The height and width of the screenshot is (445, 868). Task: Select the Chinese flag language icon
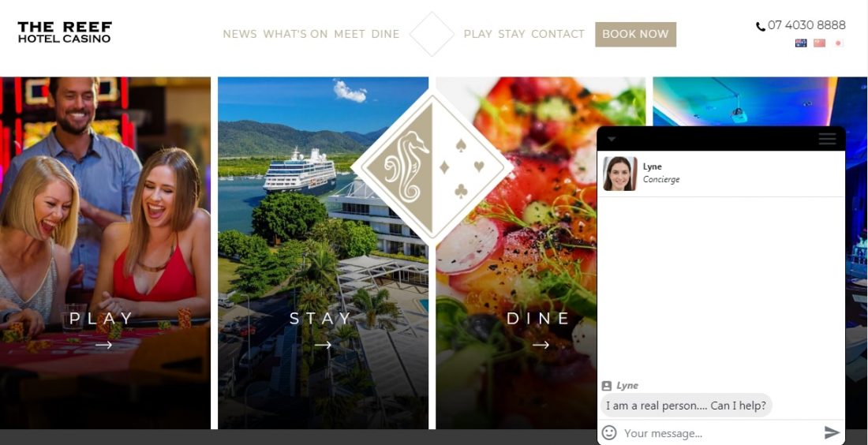(x=819, y=43)
